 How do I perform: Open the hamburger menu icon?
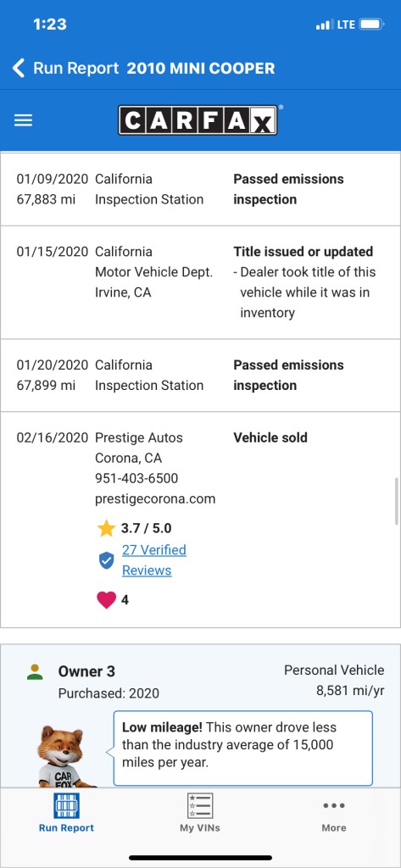click(x=23, y=120)
